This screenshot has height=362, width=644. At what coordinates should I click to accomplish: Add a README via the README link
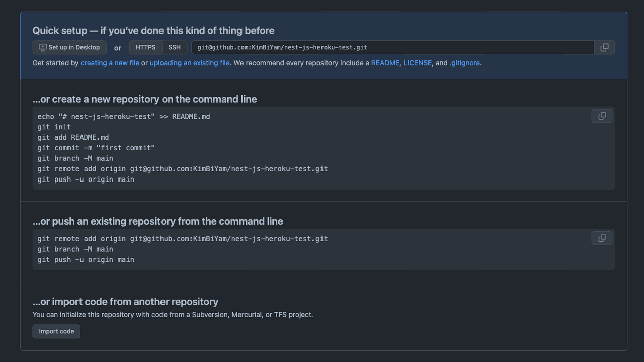385,63
